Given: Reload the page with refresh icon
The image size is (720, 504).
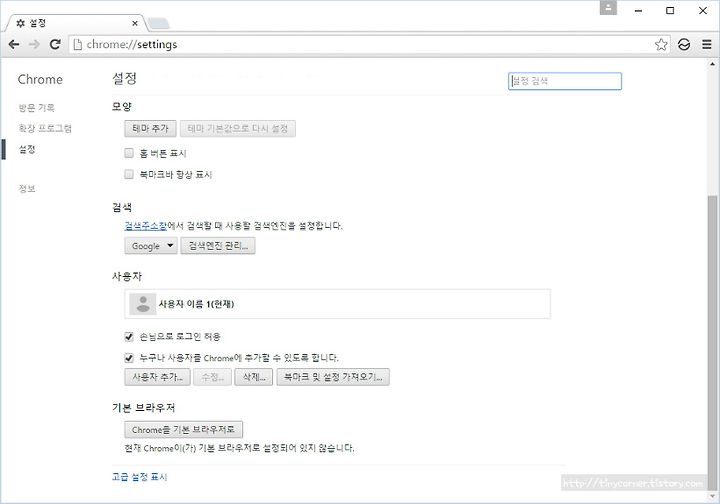Looking at the screenshot, I should [x=55, y=45].
